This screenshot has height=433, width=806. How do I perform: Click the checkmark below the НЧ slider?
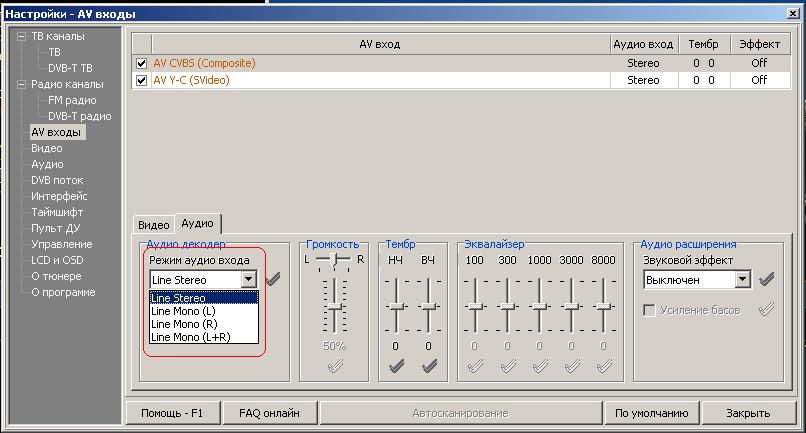click(396, 366)
